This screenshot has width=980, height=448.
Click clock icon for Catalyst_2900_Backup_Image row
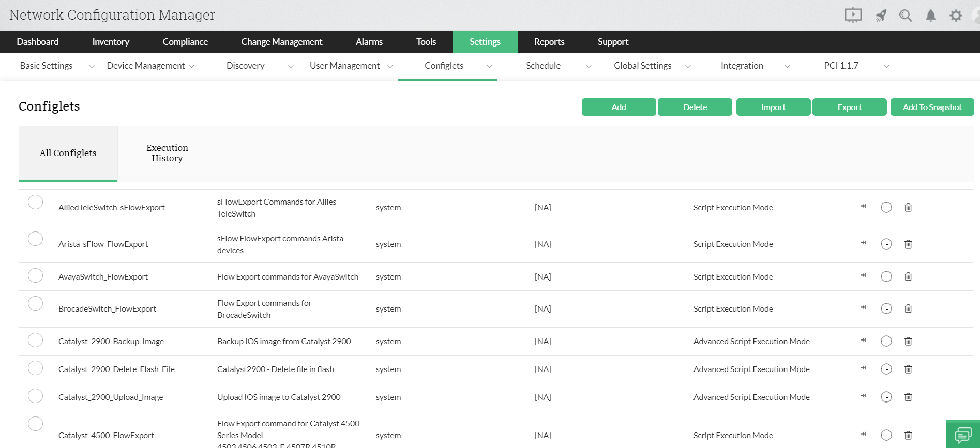(886, 341)
